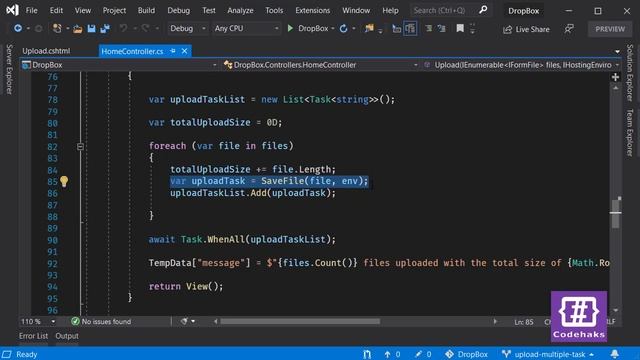Viewport: 640px width, 360px height.
Task: Click the increase indent icon
Action: pos(442,29)
